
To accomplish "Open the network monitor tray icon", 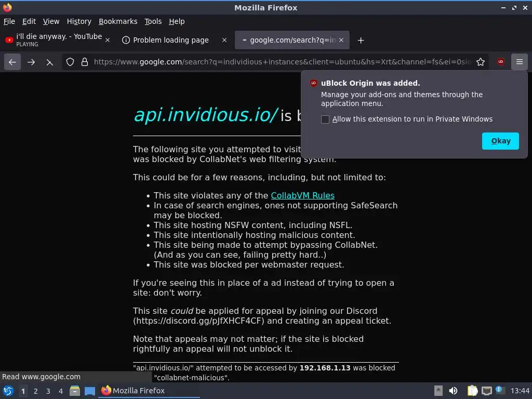I will 486,391.
